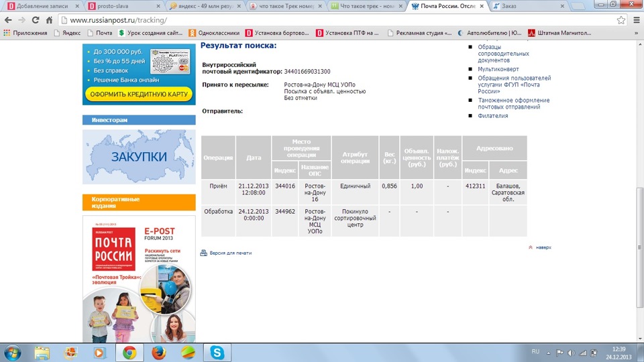Click Версия для печати link
Image resolution: width=644 pixels, height=362 pixels.
coord(230,253)
